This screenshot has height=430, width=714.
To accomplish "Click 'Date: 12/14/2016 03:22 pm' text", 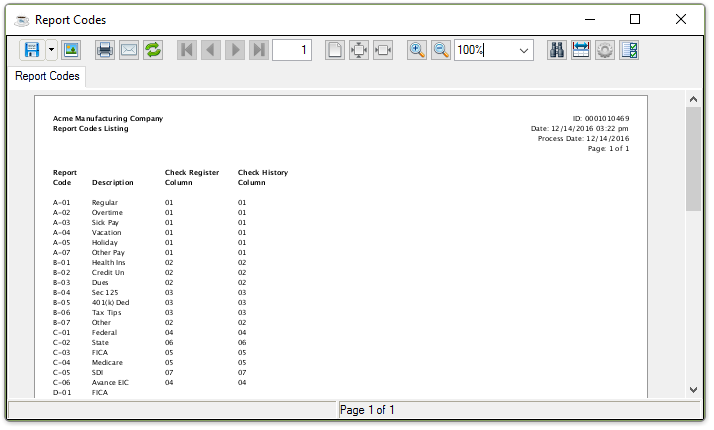I will tap(579, 128).
